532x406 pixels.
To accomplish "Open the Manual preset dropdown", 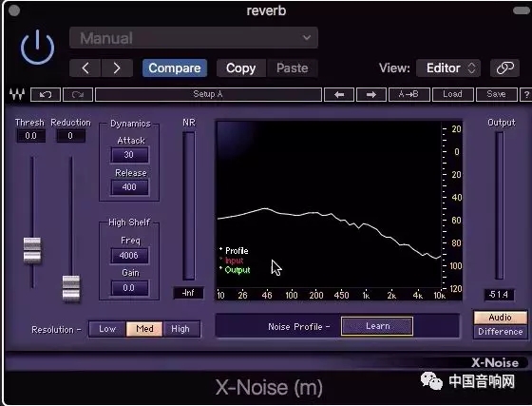I will pyautogui.click(x=194, y=38).
